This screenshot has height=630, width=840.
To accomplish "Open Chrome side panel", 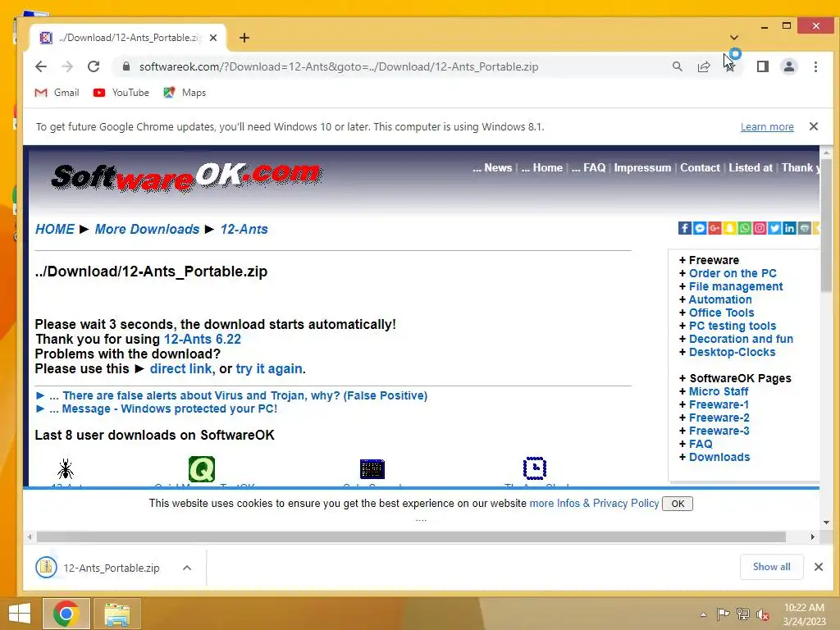I will [x=762, y=66].
